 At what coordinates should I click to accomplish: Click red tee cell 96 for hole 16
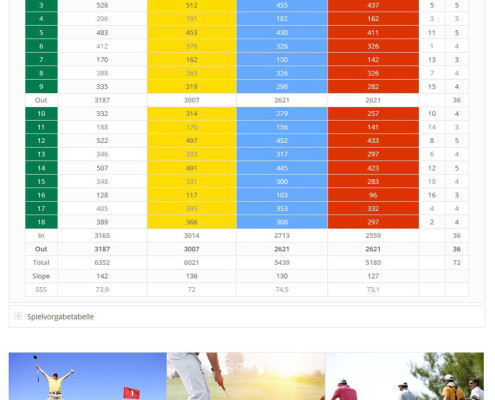click(x=373, y=195)
